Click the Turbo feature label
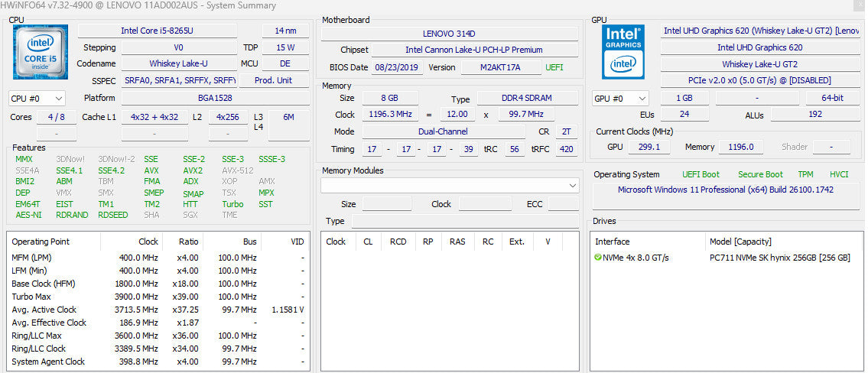 coord(232,203)
